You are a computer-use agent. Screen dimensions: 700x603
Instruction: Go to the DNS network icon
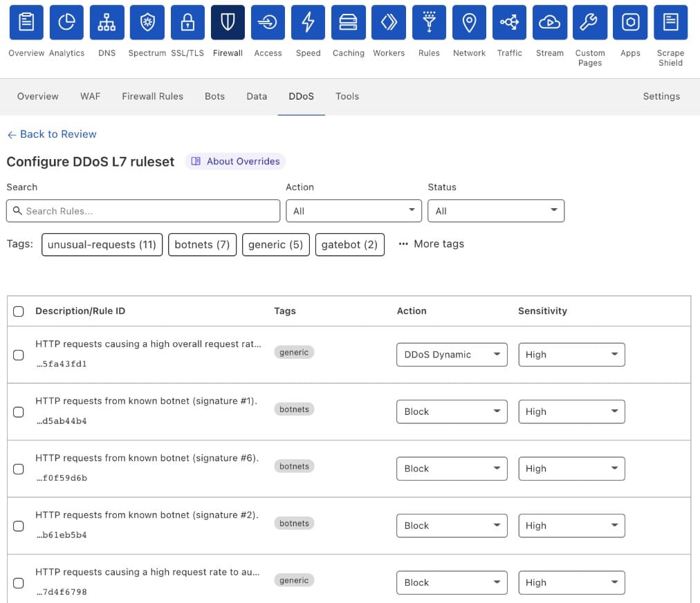107,22
